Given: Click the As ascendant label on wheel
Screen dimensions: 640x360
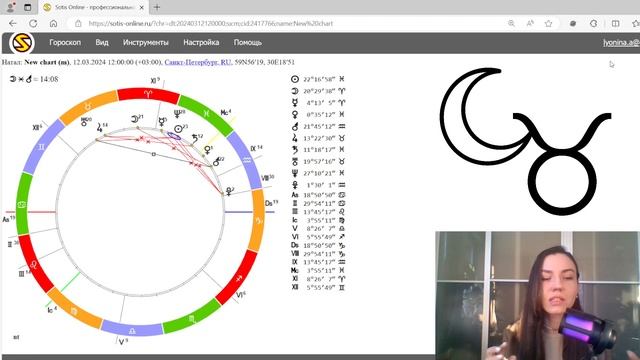Looking at the screenshot, I should (x=8, y=219).
